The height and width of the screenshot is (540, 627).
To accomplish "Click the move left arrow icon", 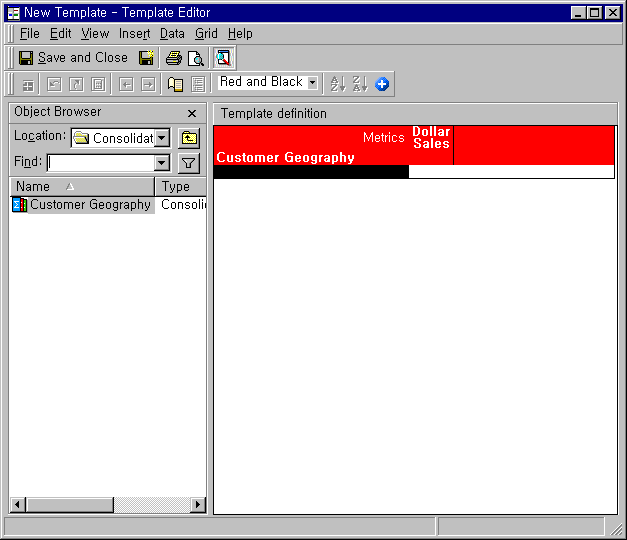I will (x=126, y=84).
